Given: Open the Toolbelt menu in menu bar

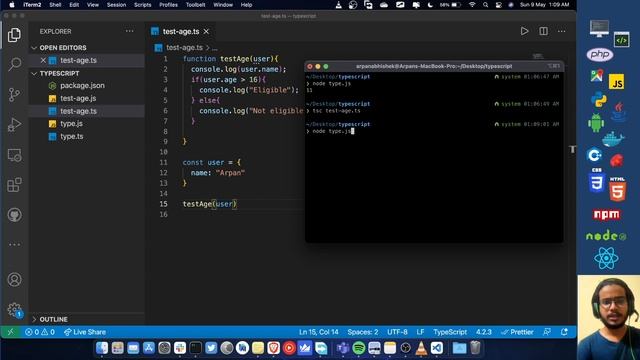Looking at the screenshot, I should tap(196, 5).
